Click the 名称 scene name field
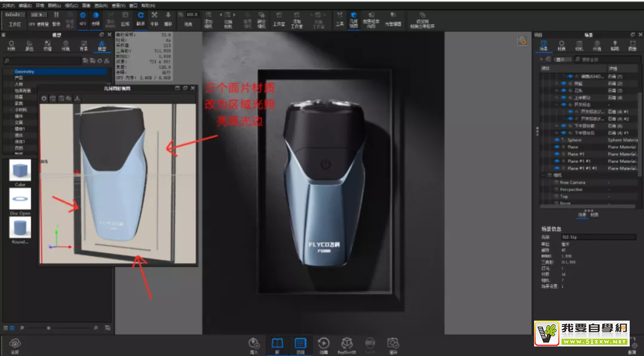644x356 pixels. (x=599, y=237)
